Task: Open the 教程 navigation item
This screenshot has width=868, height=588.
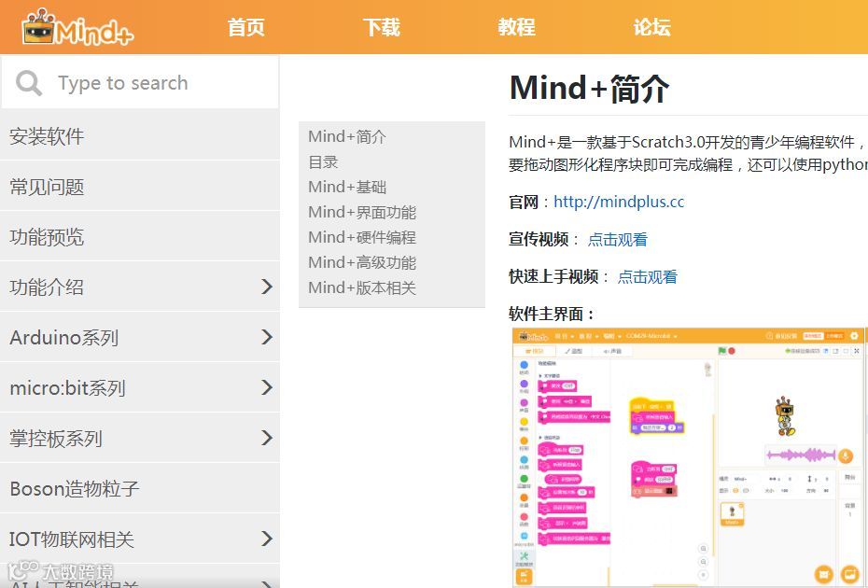Action: 516,27
